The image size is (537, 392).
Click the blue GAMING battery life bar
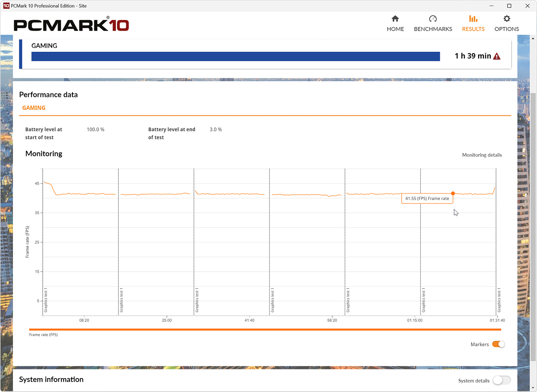tap(236, 56)
